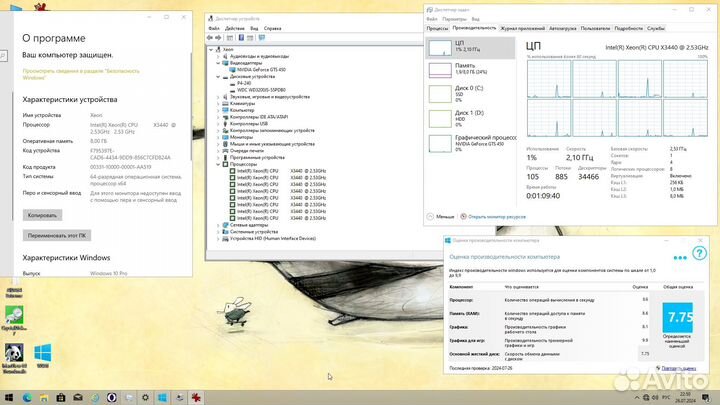Open Microsoft Edge from taskbar
The image size is (720, 405).
(x=27, y=398)
